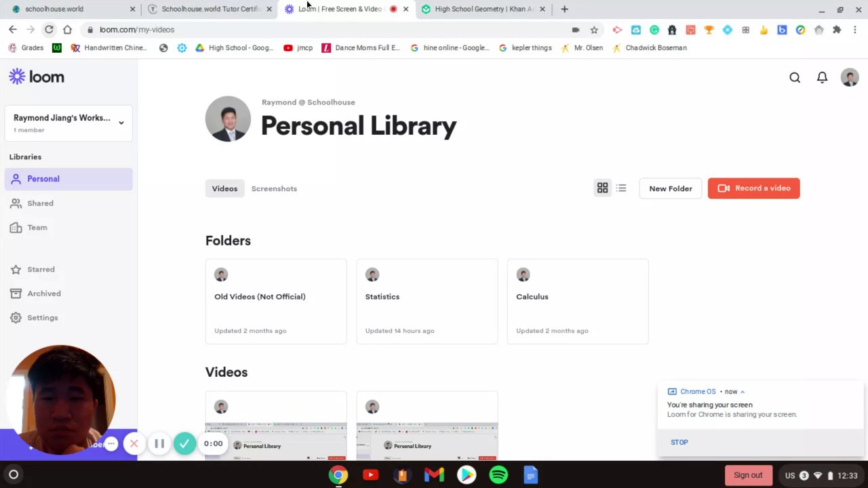The image size is (868, 488).
Task: Open Old Videos (Not Official) folder
Action: 276,302
